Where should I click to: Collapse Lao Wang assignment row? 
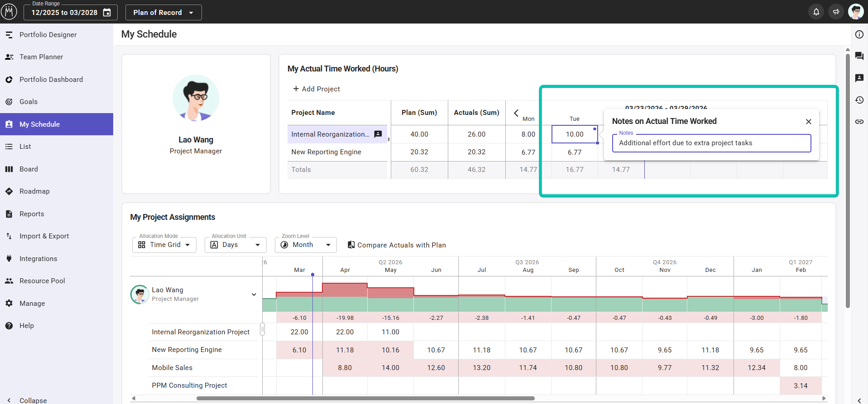tap(254, 295)
